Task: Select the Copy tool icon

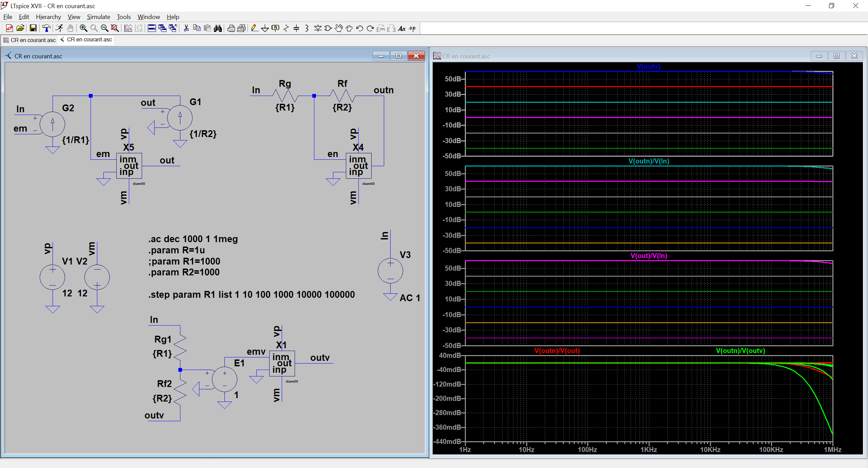Action: coord(197,28)
